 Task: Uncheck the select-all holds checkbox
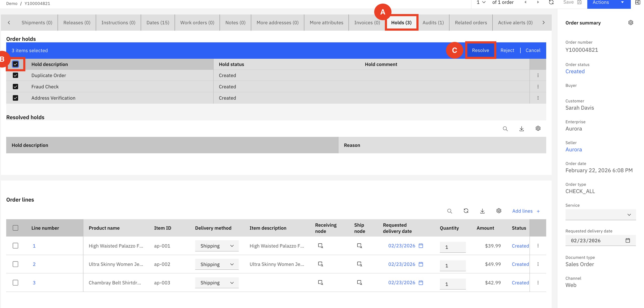15,64
